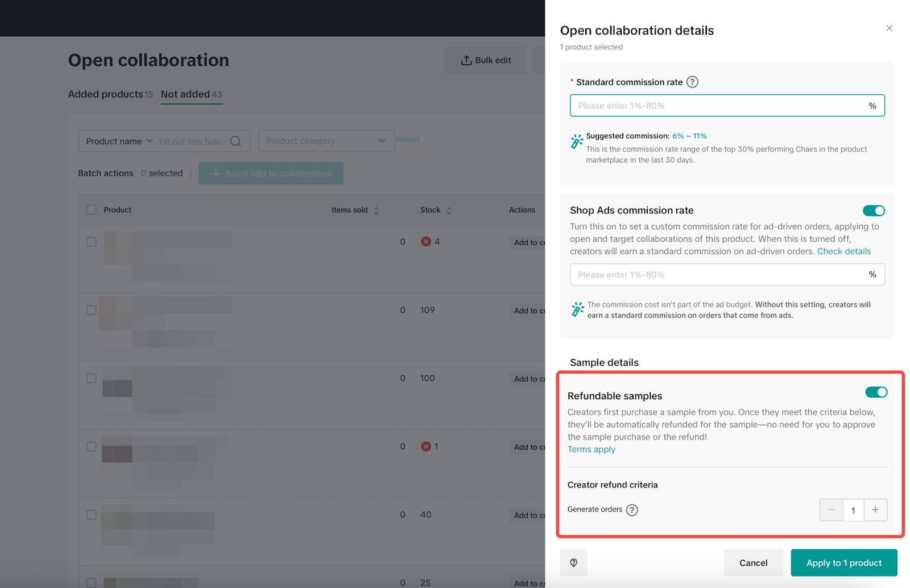
Task: Click Apply to 1 product
Action: click(x=843, y=562)
